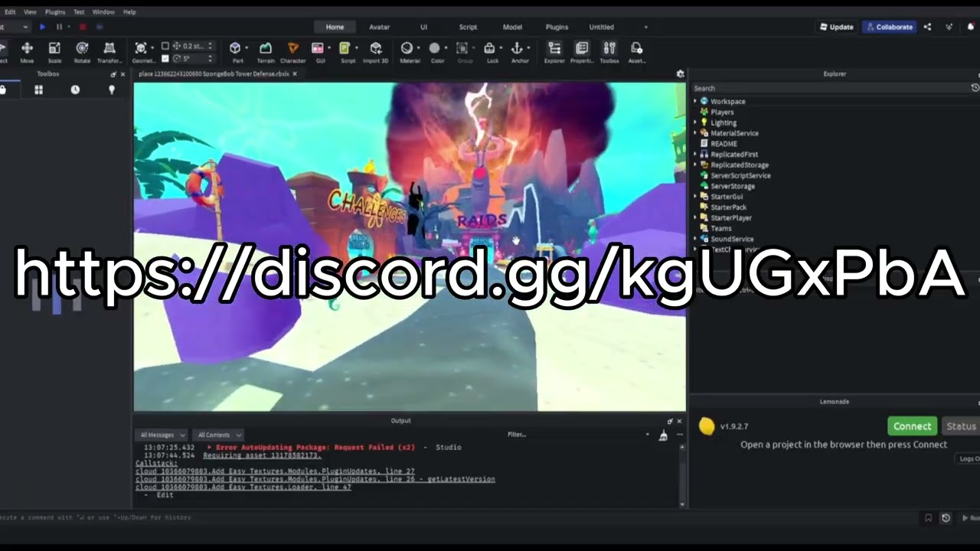
Task: Click the Status button in Lemonade
Action: [961, 426]
